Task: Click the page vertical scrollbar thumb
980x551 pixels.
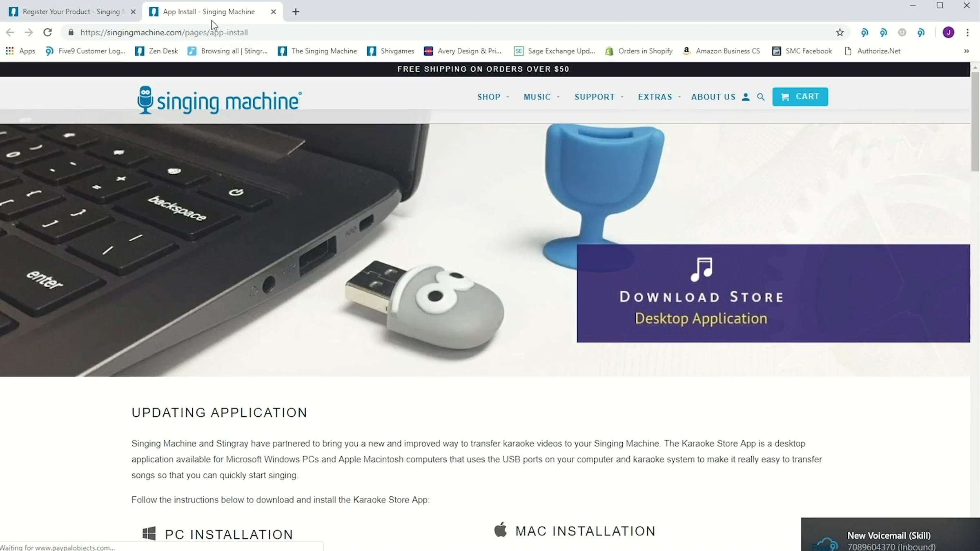Action: (x=975, y=121)
